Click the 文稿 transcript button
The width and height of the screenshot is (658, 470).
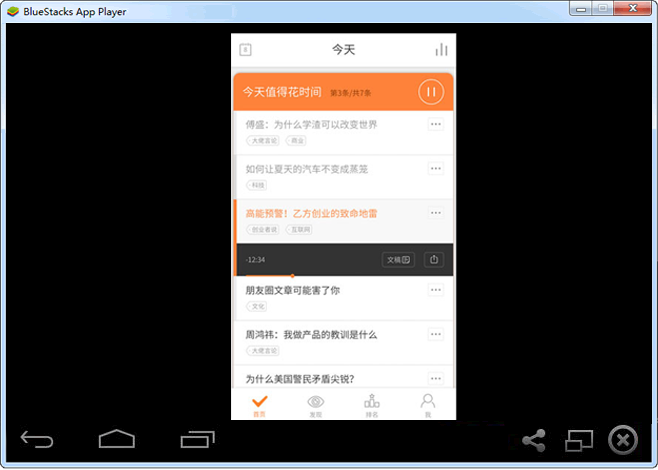398,259
